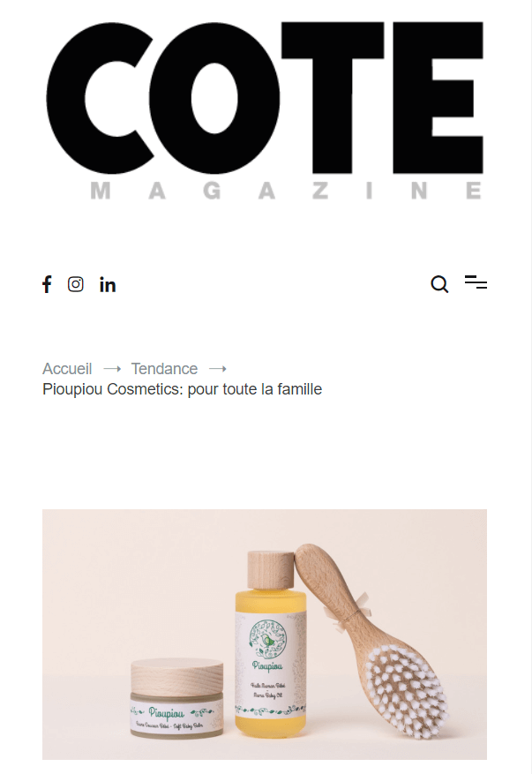
Task: Click the large COTE logo
Action: (x=265, y=98)
